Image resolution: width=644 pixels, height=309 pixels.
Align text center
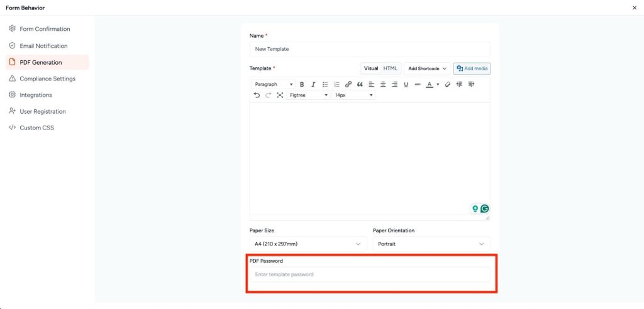(x=383, y=85)
